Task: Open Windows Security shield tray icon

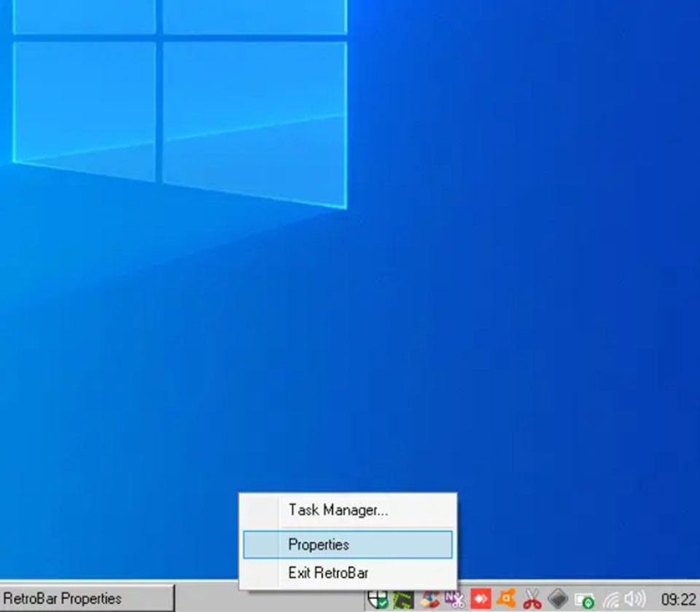Action: click(378, 599)
